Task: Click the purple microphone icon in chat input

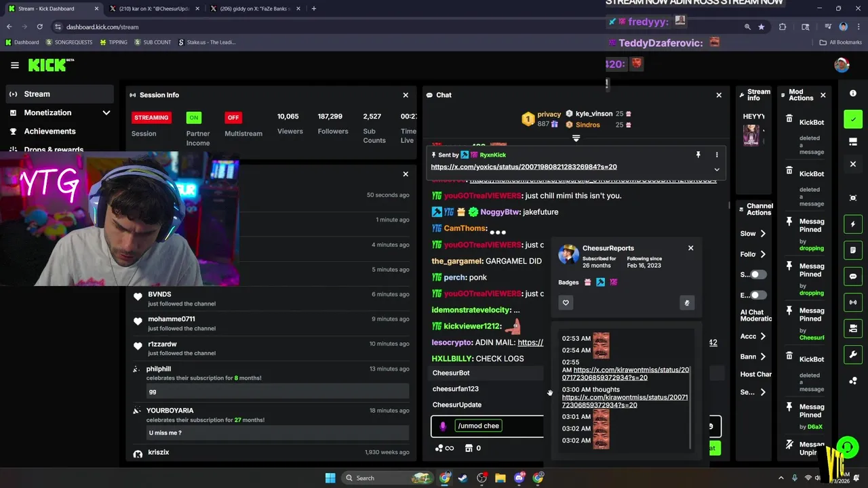Action: click(x=443, y=426)
